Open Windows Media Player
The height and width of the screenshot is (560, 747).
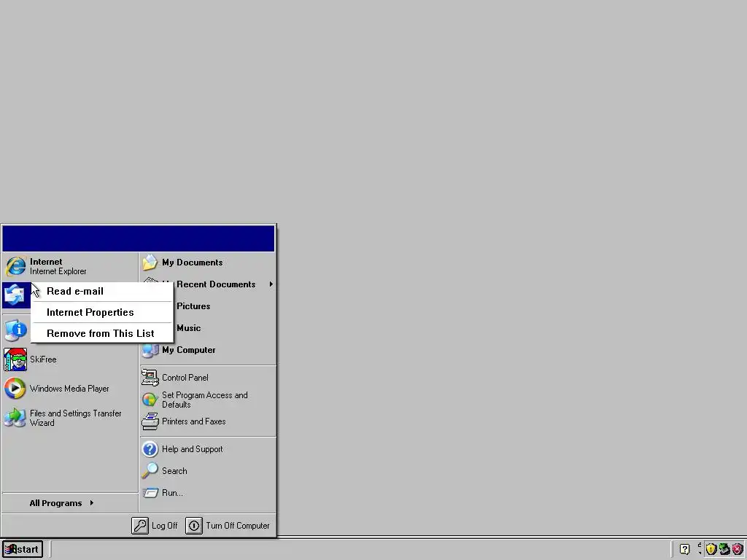pos(69,389)
